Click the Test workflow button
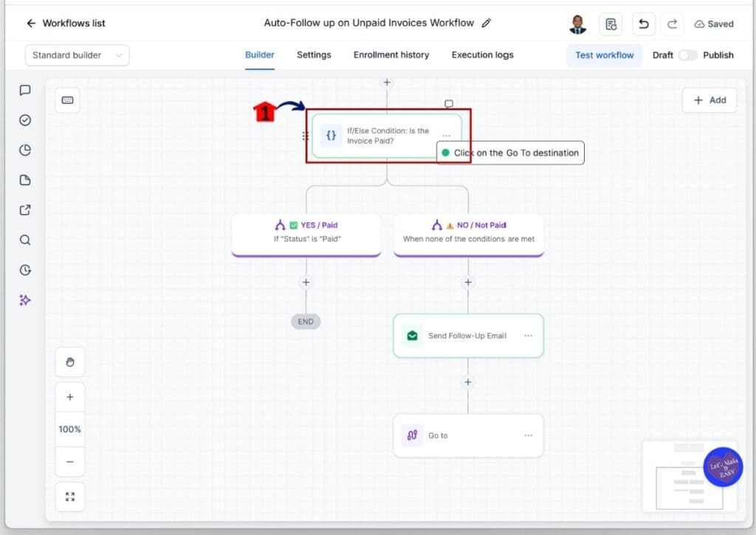This screenshot has width=756, height=535. point(604,55)
